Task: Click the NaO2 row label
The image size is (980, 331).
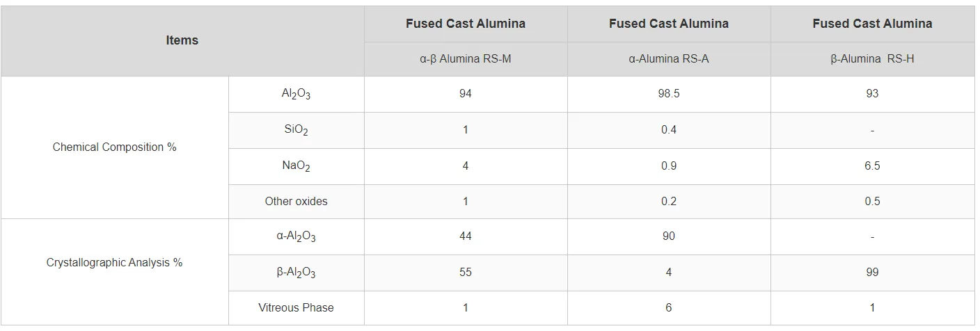Action: (297, 166)
